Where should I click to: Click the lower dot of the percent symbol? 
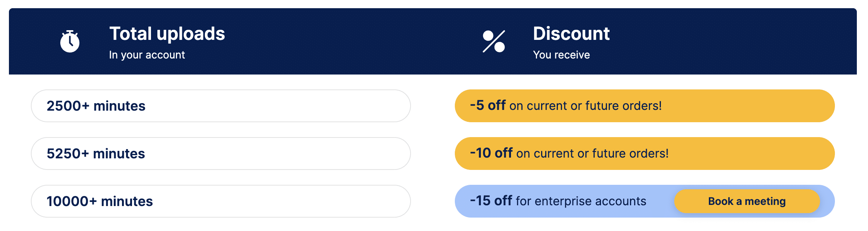(499, 48)
